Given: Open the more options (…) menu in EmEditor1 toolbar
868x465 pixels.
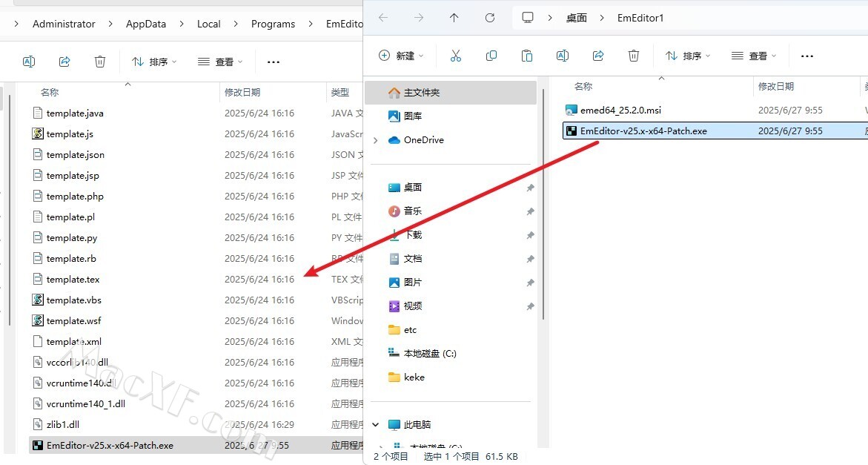Looking at the screenshot, I should pos(807,56).
